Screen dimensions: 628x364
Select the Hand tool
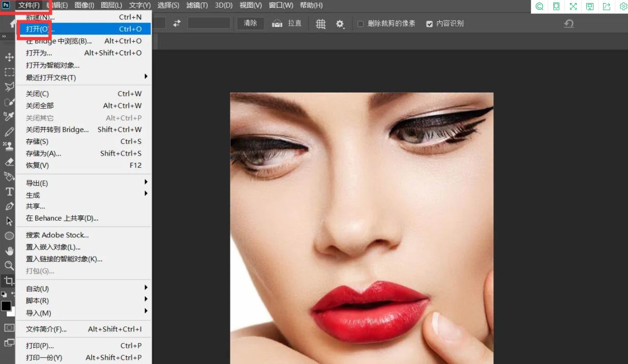(9, 251)
